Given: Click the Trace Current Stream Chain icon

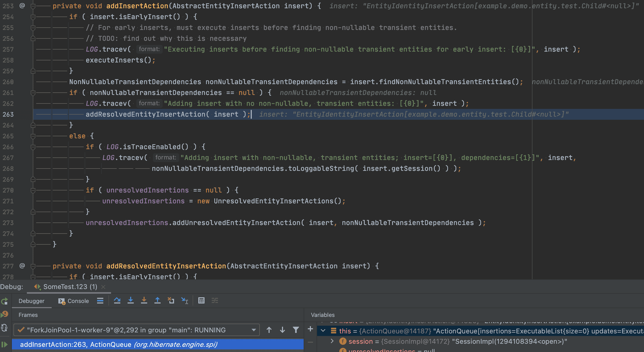Looking at the screenshot, I should (215, 301).
